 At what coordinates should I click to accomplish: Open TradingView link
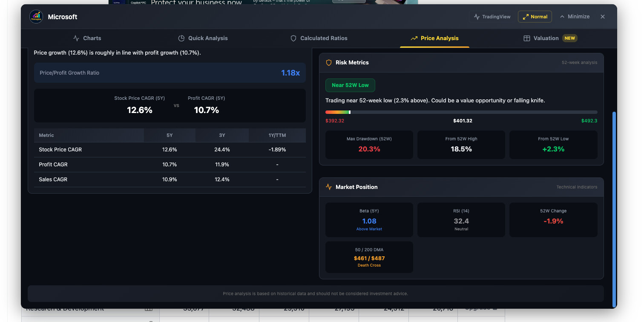(496, 17)
